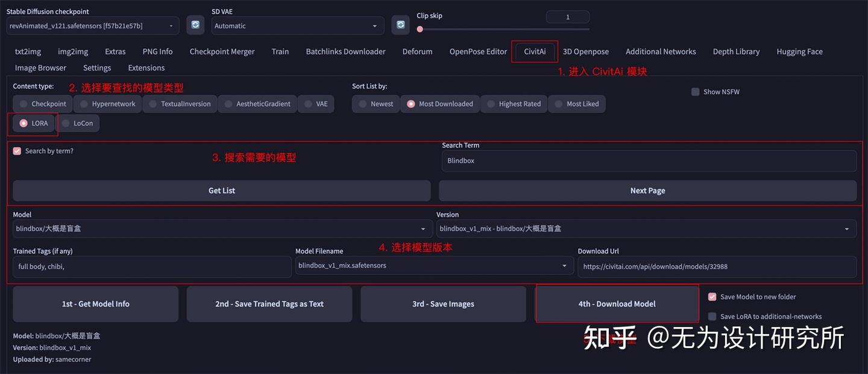Open the Stable Diffusion checkpoint dropdown

(93, 25)
